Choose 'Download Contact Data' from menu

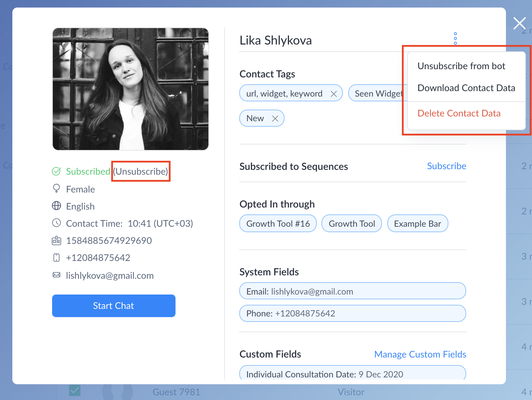pos(466,88)
